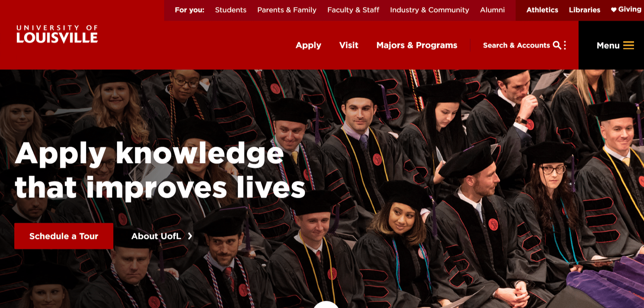Image resolution: width=644 pixels, height=308 pixels.
Task: Open the Parents & Family link
Action: [287, 10]
